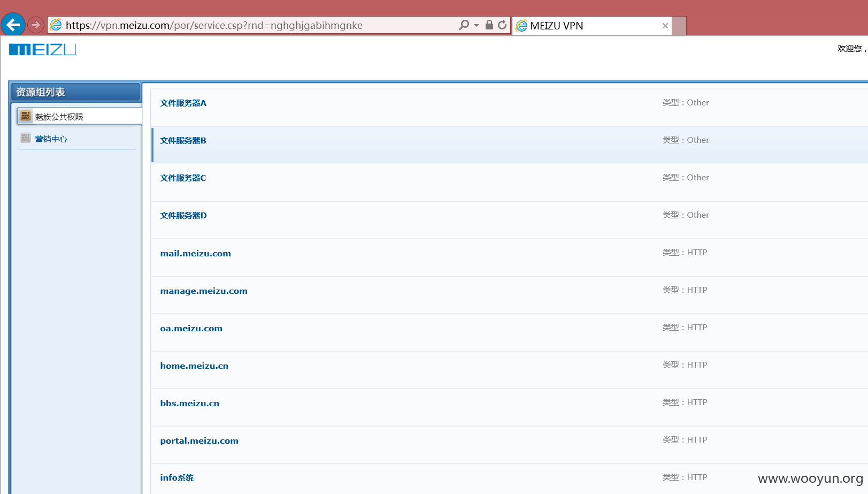Select 魅族公共权限 resource group

tap(79, 116)
